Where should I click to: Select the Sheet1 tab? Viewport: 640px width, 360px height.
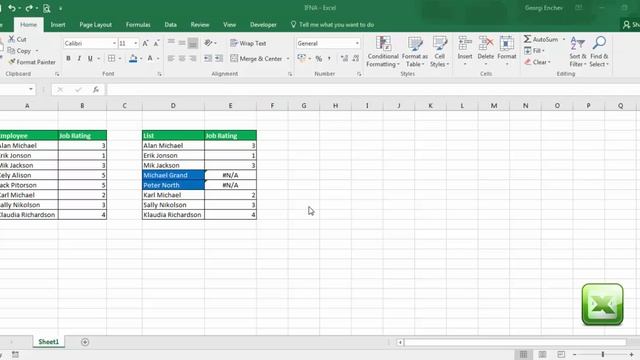(x=49, y=342)
